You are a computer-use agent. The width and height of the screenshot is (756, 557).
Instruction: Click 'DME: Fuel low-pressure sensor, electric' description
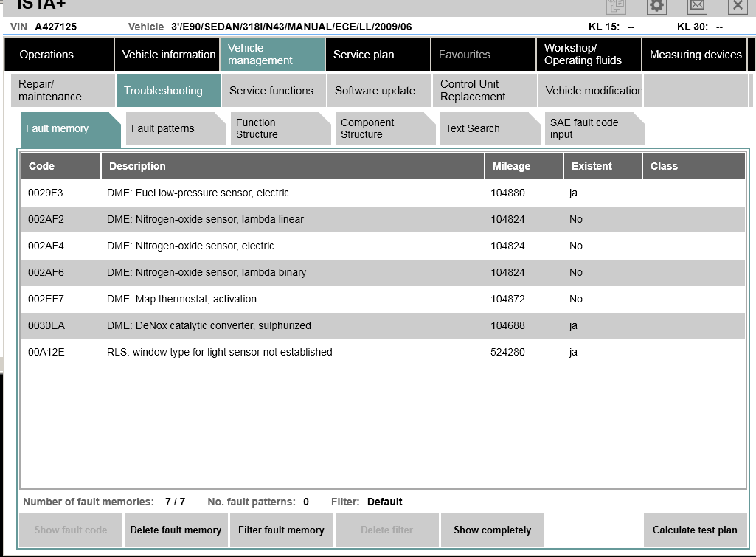[198, 193]
